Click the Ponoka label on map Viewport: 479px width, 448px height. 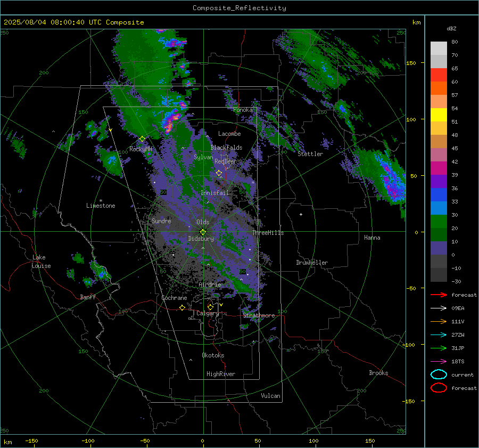coord(243,110)
